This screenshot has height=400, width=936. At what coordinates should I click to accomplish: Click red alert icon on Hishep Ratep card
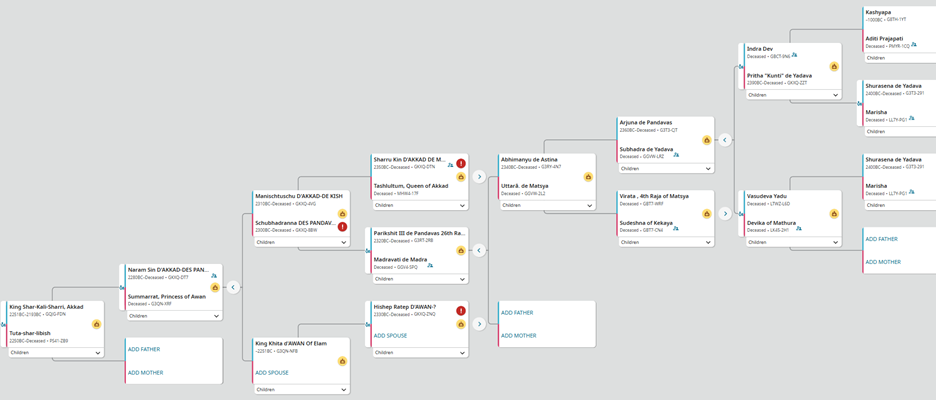coord(461,311)
